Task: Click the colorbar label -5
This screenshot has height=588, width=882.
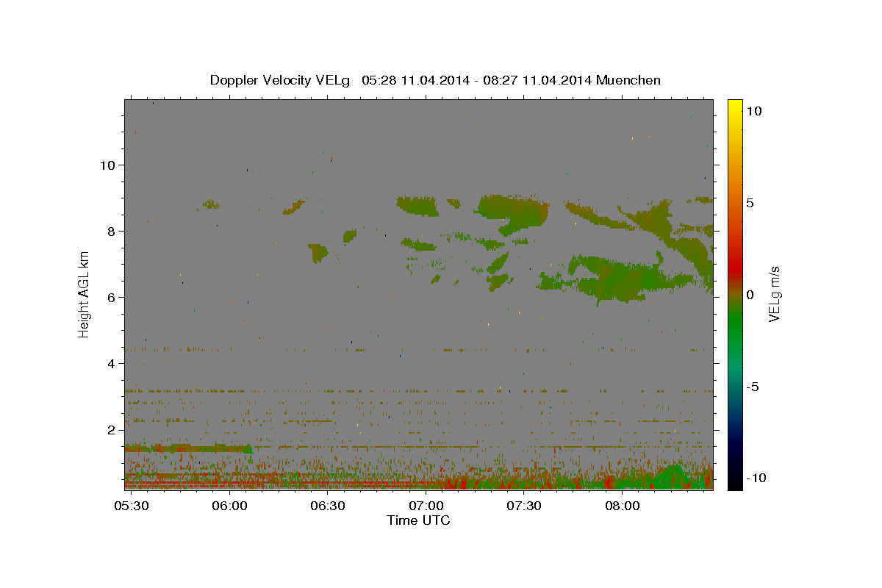Action: [x=752, y=387]
